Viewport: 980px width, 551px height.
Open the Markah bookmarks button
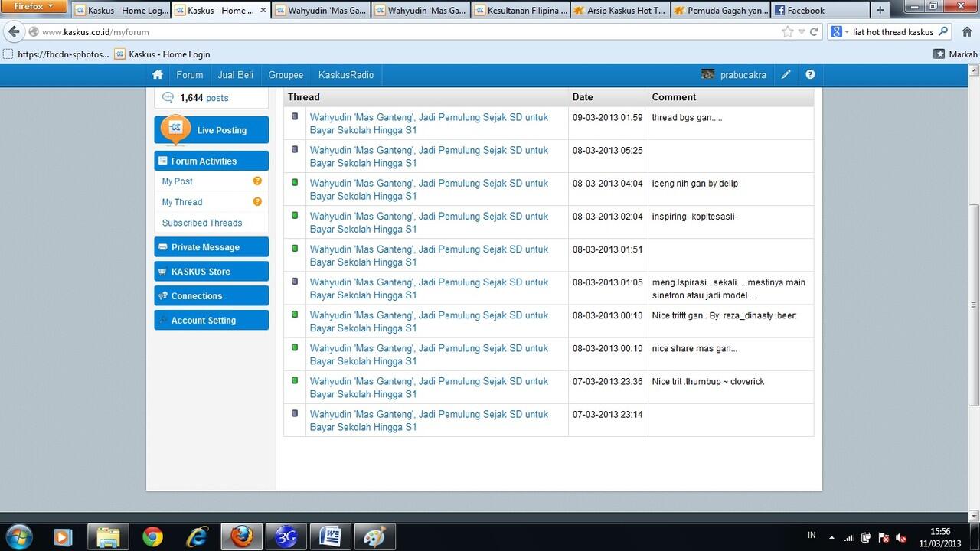955,54
